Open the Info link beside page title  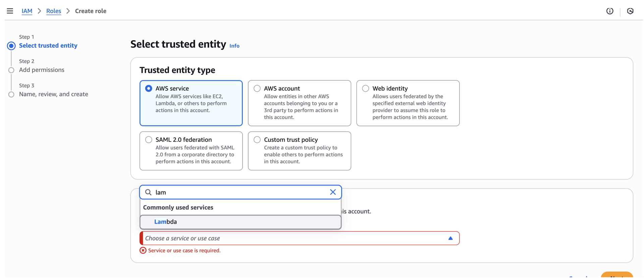(x=234, y=46)
